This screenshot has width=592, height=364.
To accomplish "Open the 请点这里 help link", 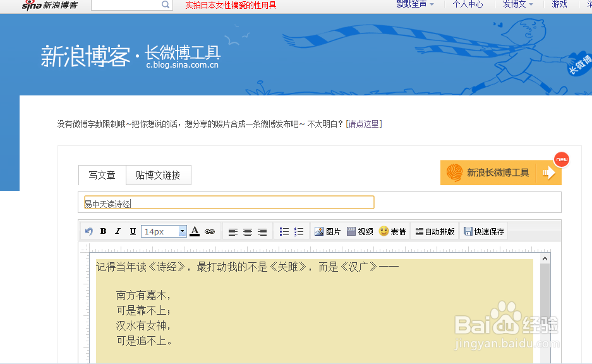I will (x=364, y=124).
